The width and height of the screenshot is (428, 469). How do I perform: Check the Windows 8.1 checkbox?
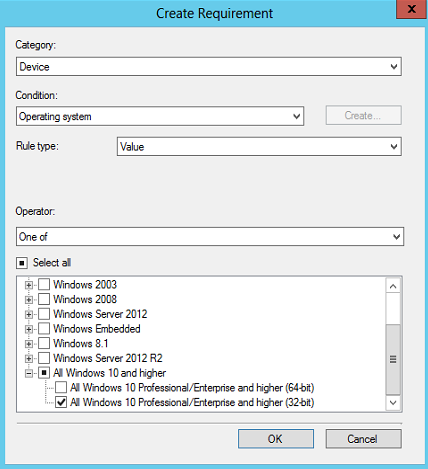coord(44,343)
